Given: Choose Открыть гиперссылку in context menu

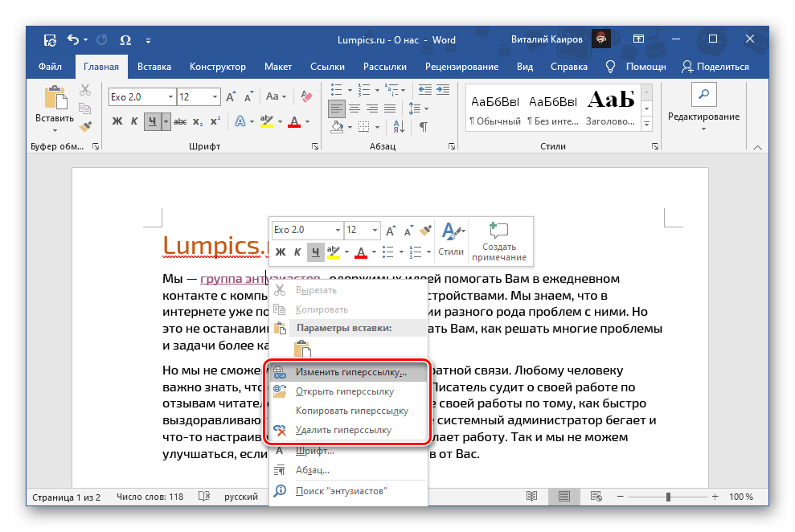Looking at the screenshot, I should tap(347, 391).
